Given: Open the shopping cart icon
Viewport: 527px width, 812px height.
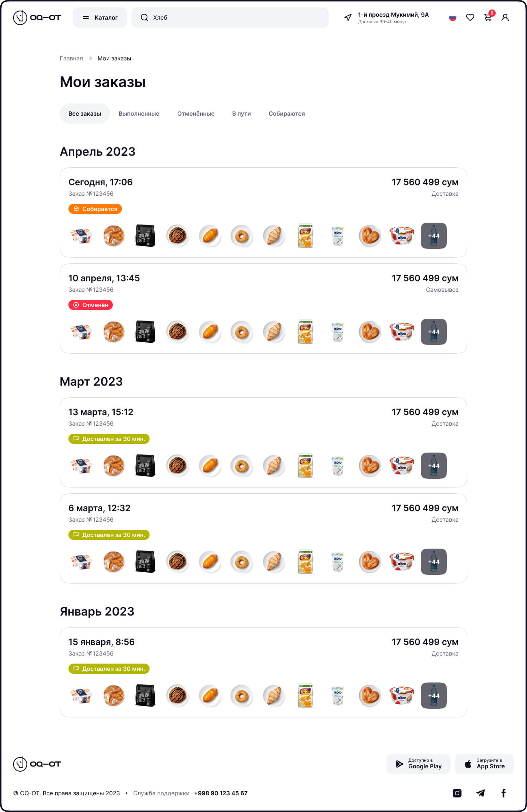Looking at the screenshot, I should pyautogui.click(x=488, y=17).
